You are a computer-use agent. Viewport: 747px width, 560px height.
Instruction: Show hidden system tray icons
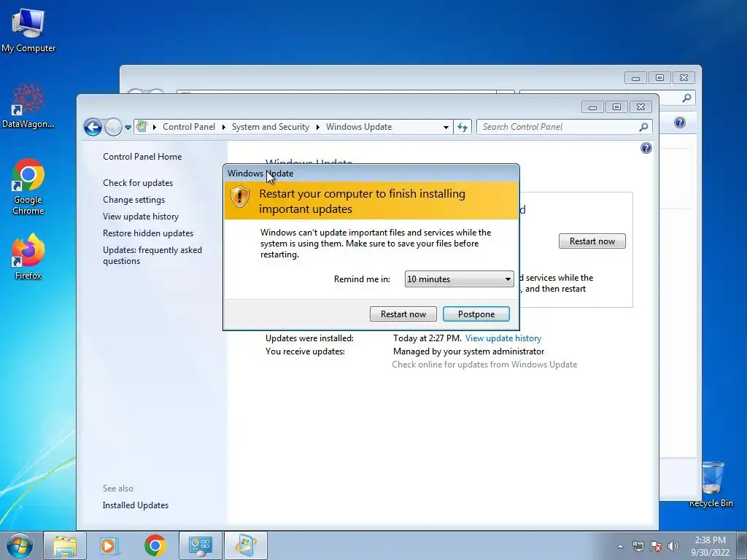tap(620, 547)
